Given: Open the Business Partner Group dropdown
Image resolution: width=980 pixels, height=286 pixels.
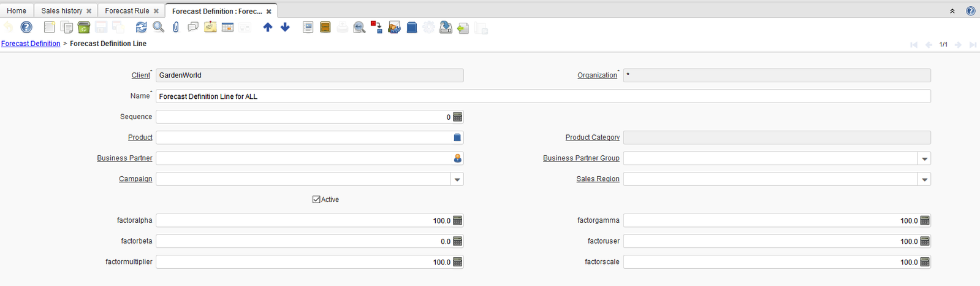Looking at the screenshot, I should pyautogui.click(x=924, y=158).
